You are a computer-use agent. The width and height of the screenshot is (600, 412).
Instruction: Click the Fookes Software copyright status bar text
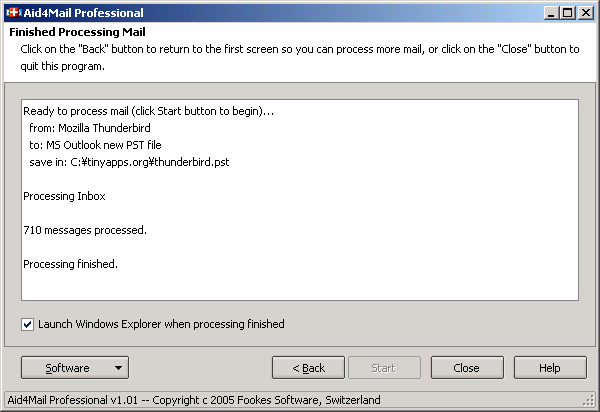pos(194,400)
